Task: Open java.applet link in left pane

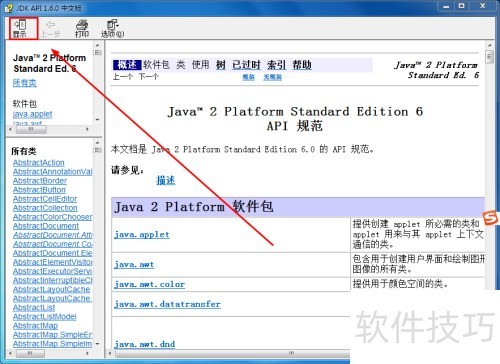Action: point(33,114)
